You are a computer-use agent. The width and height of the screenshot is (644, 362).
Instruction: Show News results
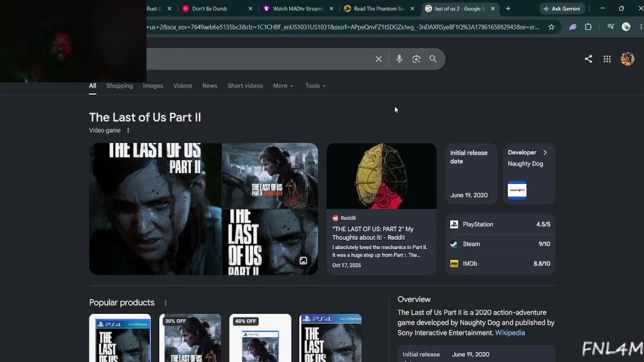coord(210,86)
